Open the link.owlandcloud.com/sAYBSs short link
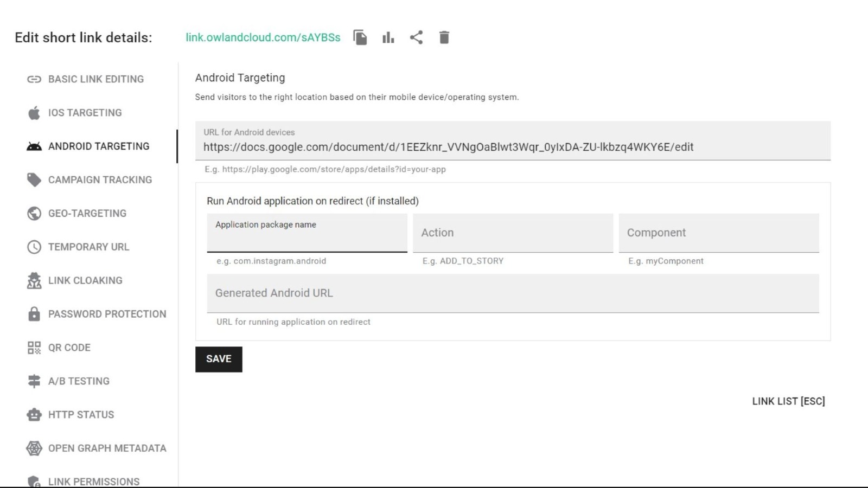Viewport: 868px width, 488px height. 263,37
